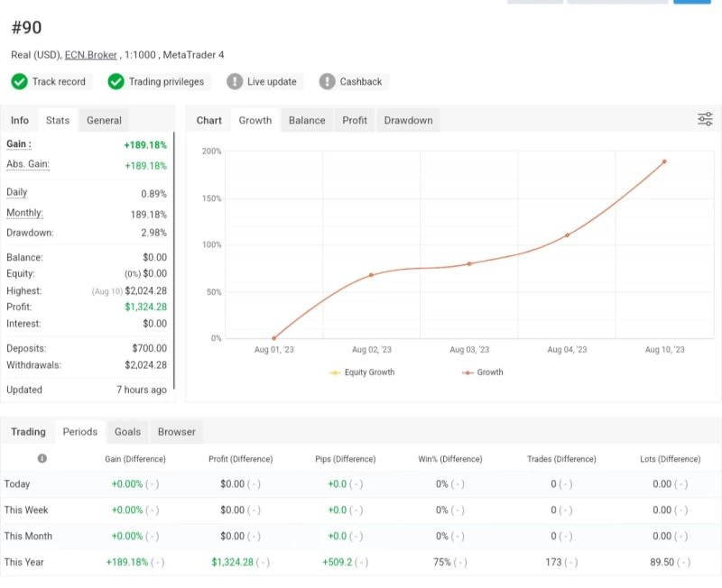Click the Live update exclamation icon
This screenshot has width=722, height=588.
click(x=235, y=82)
